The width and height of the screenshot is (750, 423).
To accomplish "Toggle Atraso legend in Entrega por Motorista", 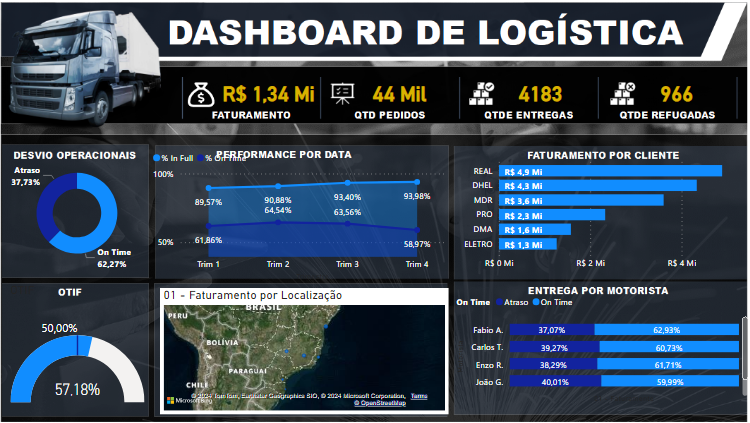I will 501,302.
